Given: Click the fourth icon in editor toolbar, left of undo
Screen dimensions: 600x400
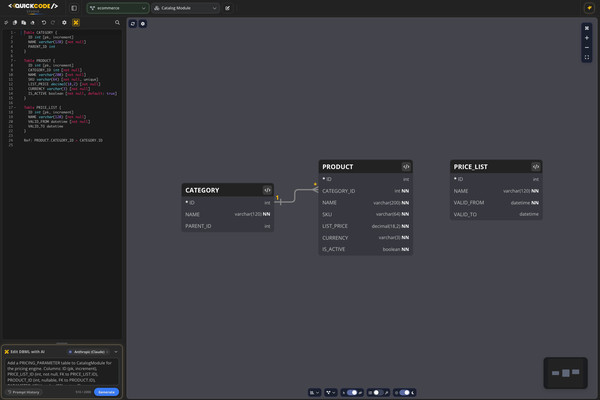Looking at the screenshot, I should click(33, 23).
